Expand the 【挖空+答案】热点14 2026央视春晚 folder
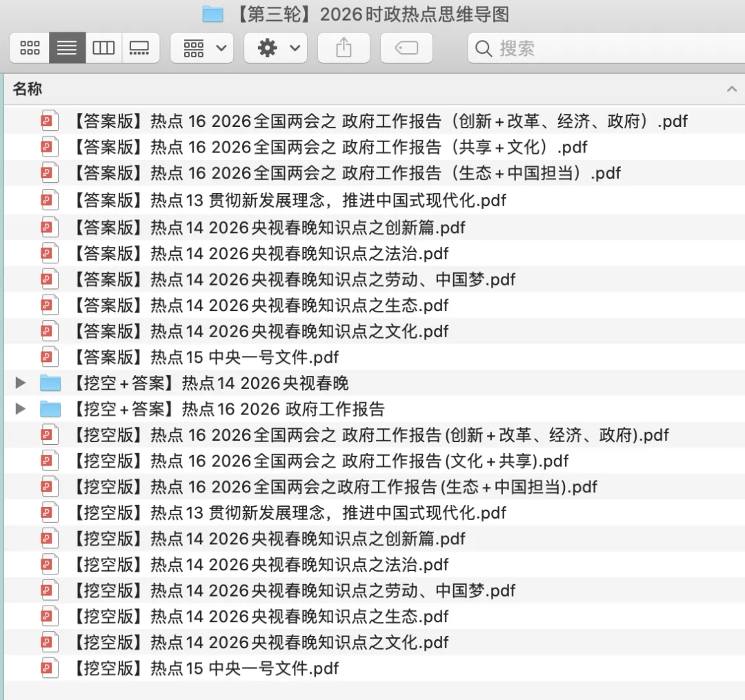Screen dimensions: 745x700 click(x=19, y=383)
